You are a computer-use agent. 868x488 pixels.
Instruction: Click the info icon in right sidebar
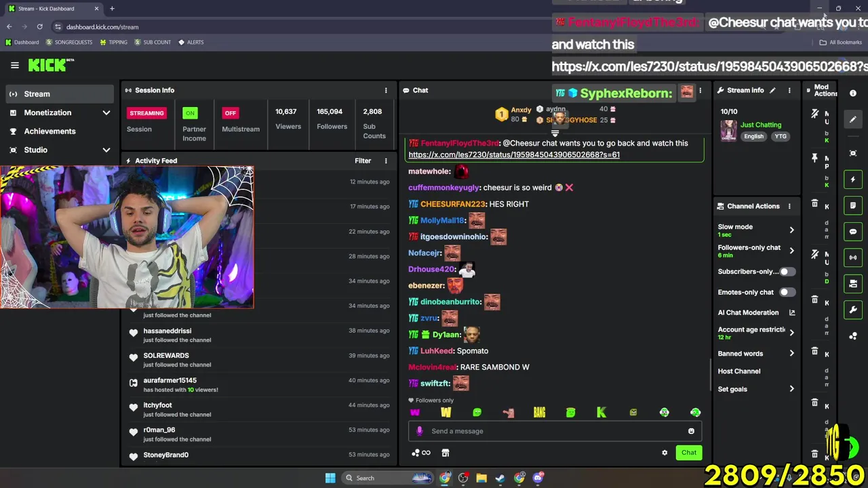point(853,93)
